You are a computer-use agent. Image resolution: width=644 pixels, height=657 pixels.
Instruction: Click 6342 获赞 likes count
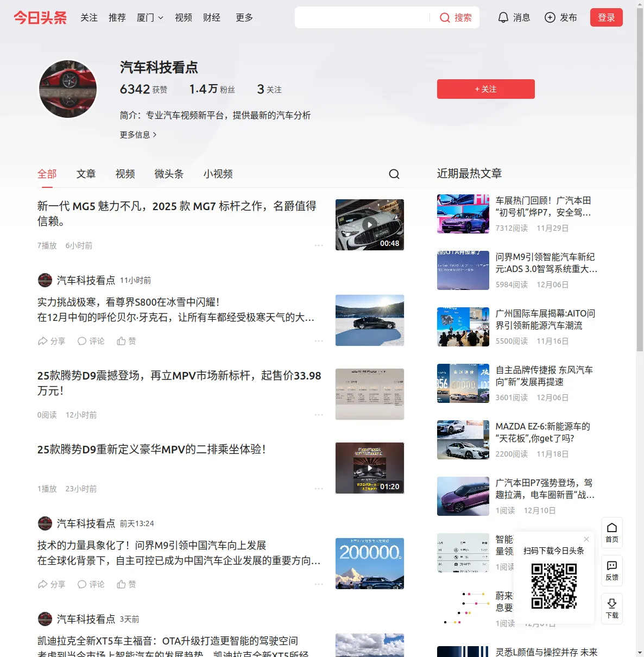(143, 89)
